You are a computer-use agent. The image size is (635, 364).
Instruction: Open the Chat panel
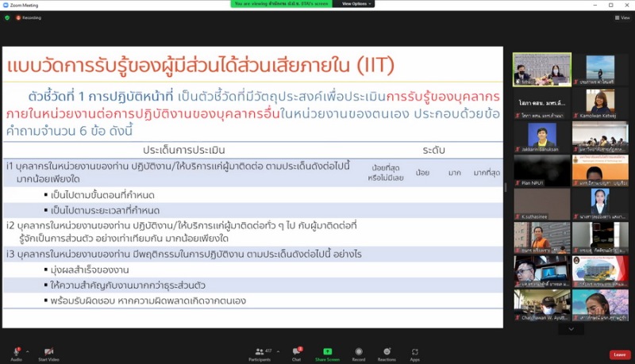(x=297, y=352)
